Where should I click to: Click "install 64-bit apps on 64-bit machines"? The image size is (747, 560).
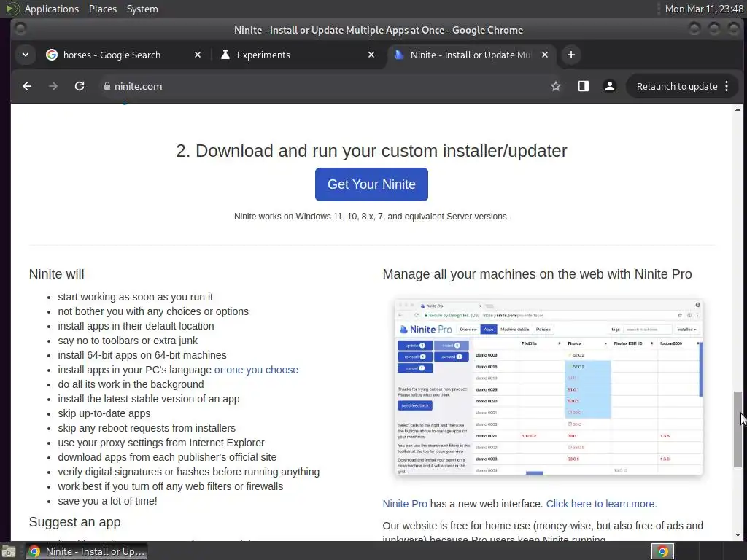pyautogui.click(x=142, y=355)
